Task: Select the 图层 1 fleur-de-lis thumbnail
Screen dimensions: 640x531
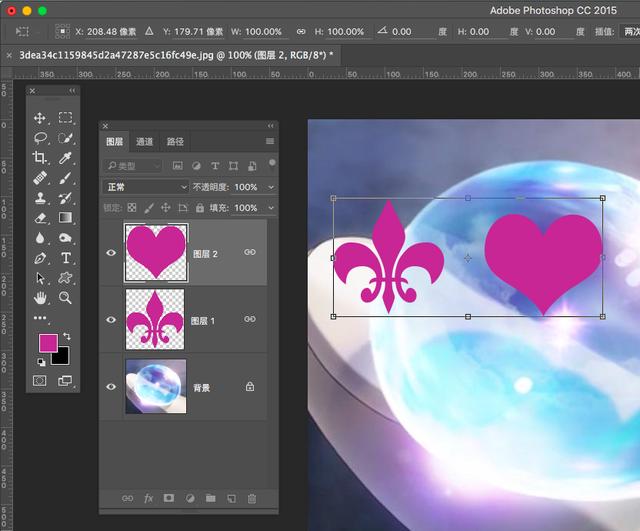Action: pyautogui.click(x=155, y=320)
